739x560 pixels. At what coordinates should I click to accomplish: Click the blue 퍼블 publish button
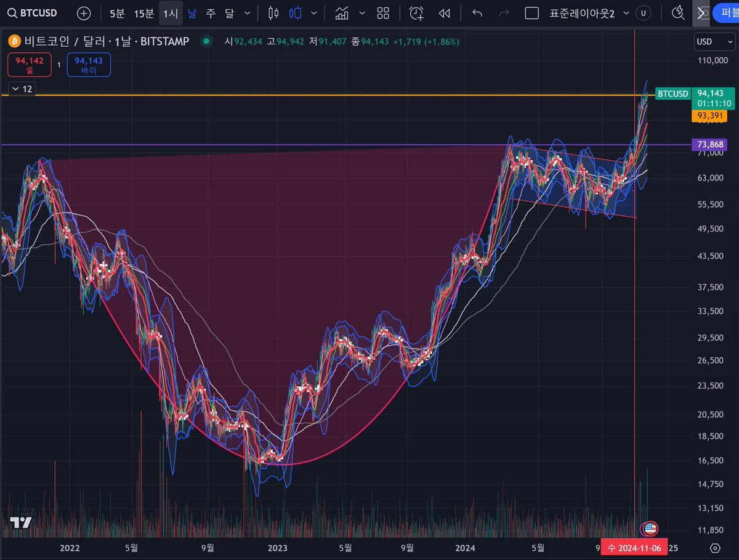point(725,13)
